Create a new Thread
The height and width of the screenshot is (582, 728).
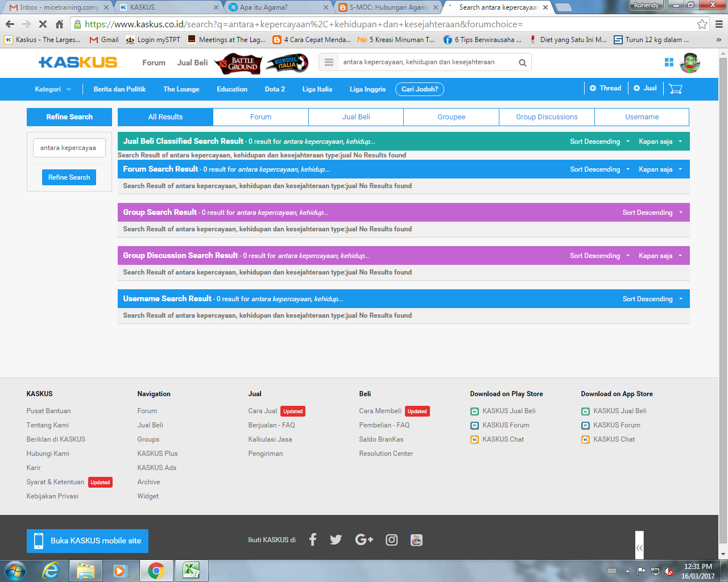[x=605, y=88]
